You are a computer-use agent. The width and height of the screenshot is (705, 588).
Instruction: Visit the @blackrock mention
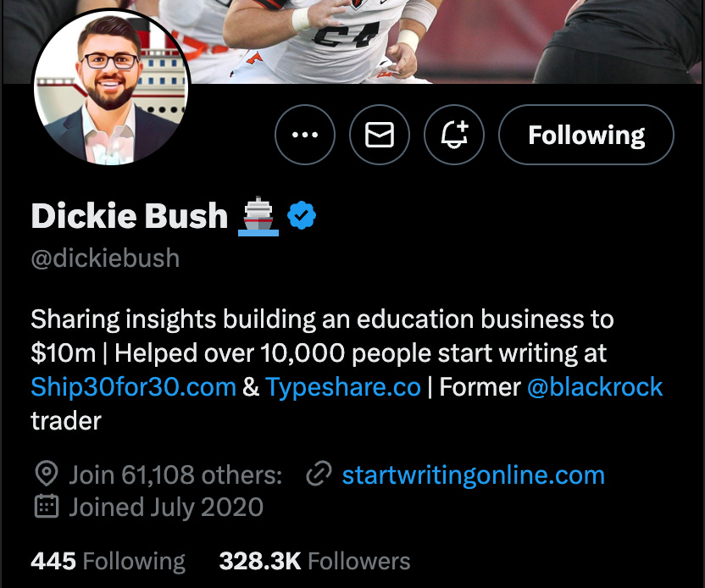pyautogui.click(x=595, y=387)
